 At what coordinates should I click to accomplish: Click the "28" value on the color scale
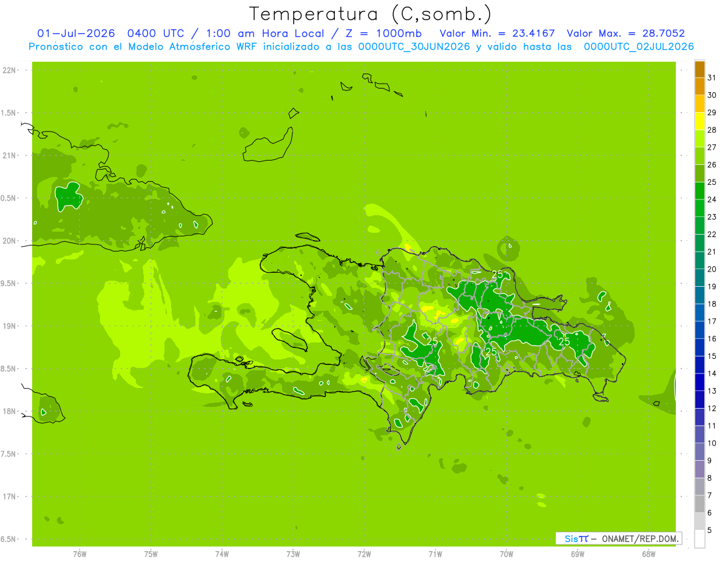click(x=712, y=130)
